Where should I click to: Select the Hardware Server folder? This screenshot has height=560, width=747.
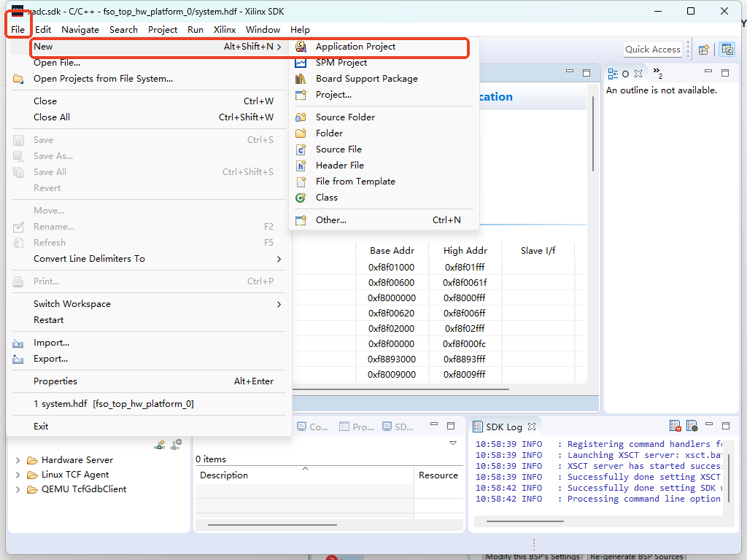point(70,460)
